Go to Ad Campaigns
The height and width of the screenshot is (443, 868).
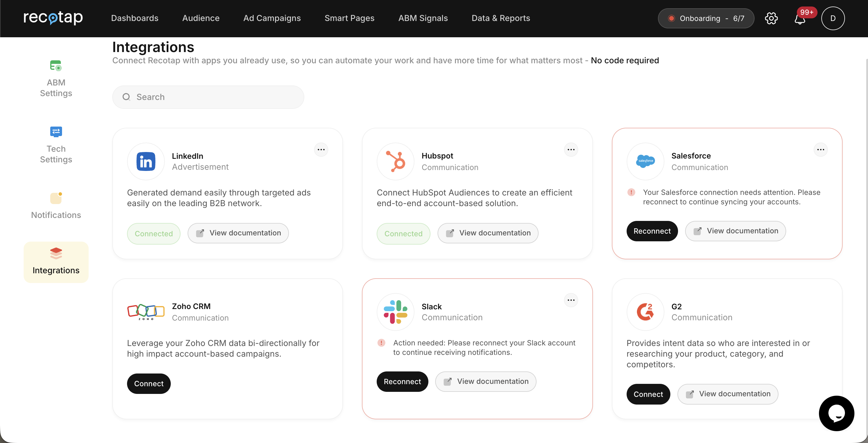[x=272, y=18]
